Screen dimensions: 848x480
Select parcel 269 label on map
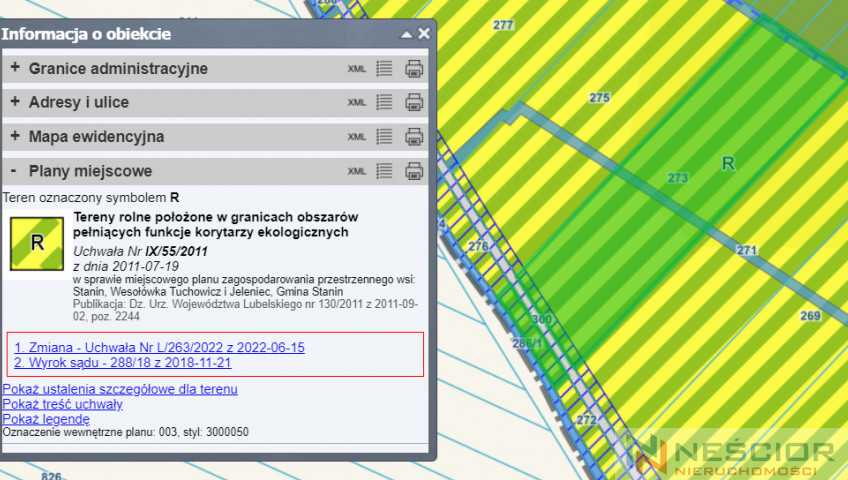click(x=810, y=316)
